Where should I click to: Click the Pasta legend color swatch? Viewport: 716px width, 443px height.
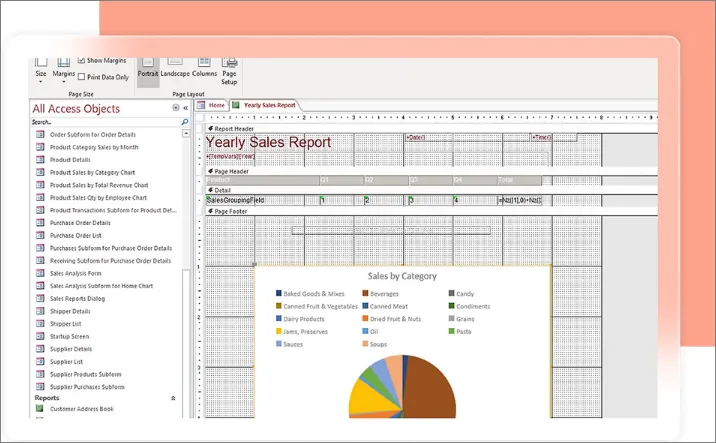tap(452, 331)
